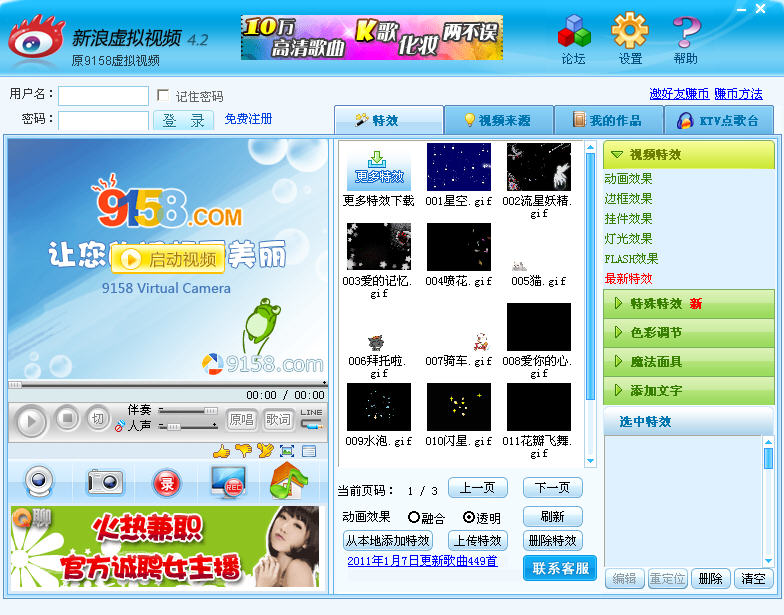Click the stop button in the player
Screen dimensions: 784x615
pyautogui.click(x=67, y=418)
